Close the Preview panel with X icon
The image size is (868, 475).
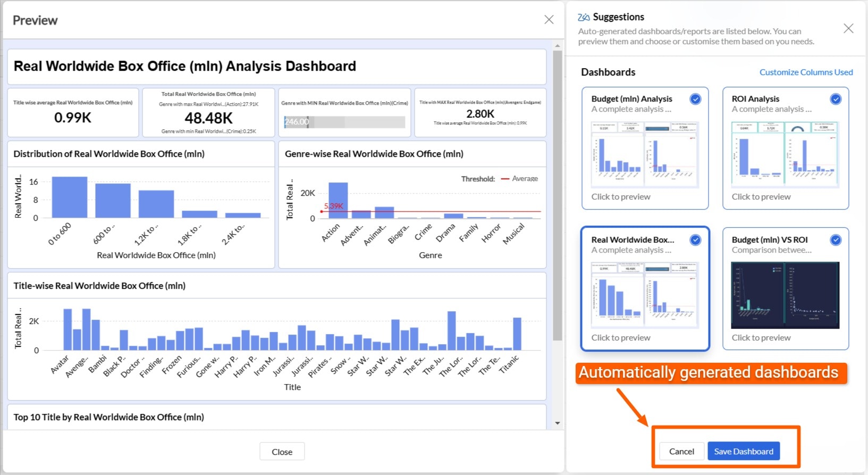point(549,20)
